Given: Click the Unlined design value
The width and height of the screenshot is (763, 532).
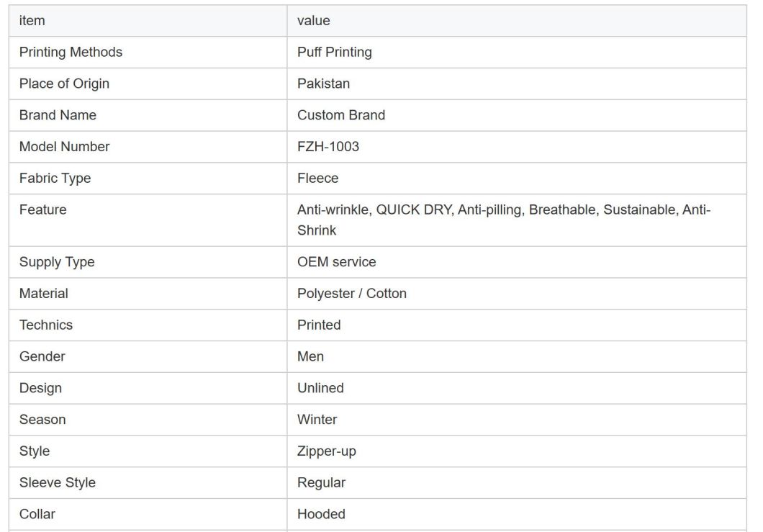Looking at the screenshot, I should coord(320,388).
